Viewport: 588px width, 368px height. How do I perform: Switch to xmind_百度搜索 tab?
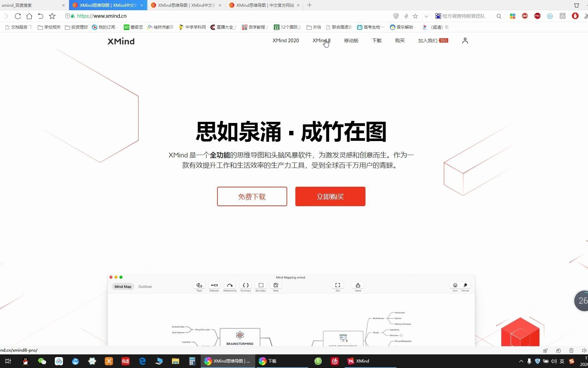[x=33, y=5]
